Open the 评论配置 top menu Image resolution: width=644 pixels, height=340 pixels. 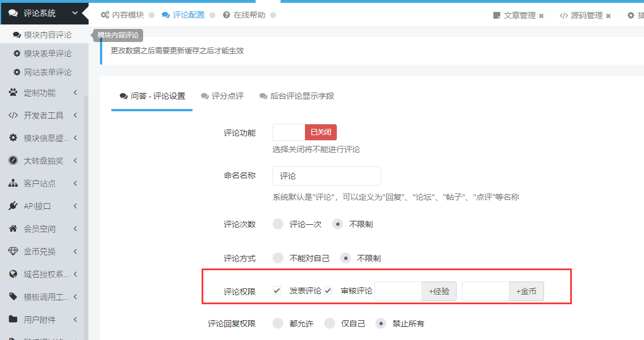tap(183, 15)
